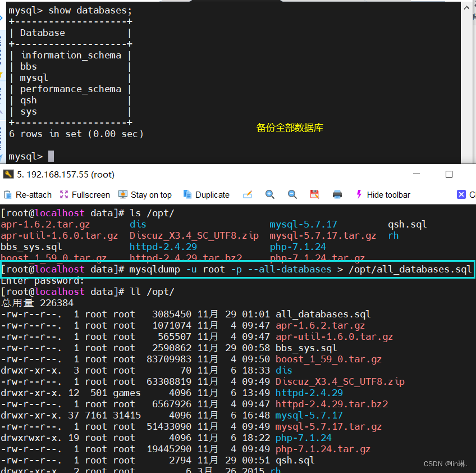Image resolution: width=476 pixels, height=473 pixels.
Task: Minimize the 192.168.157.55 terminal window
Action: (417, 174)
